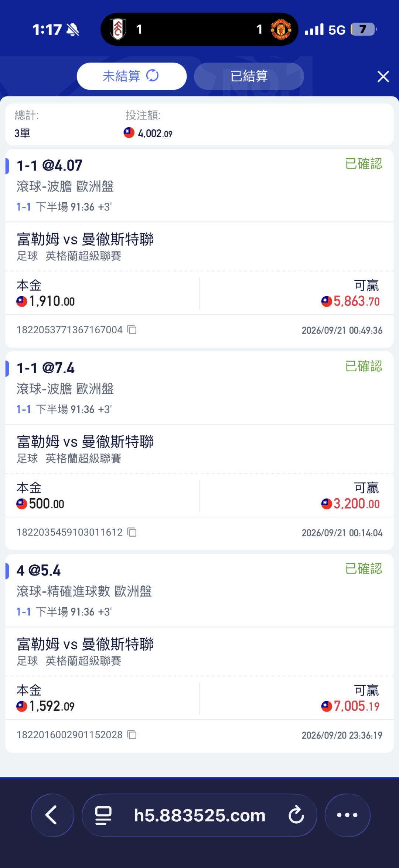Copy bet ID 1822035459103011612
This screenshot has width=399, height=868.
(132, 532)
